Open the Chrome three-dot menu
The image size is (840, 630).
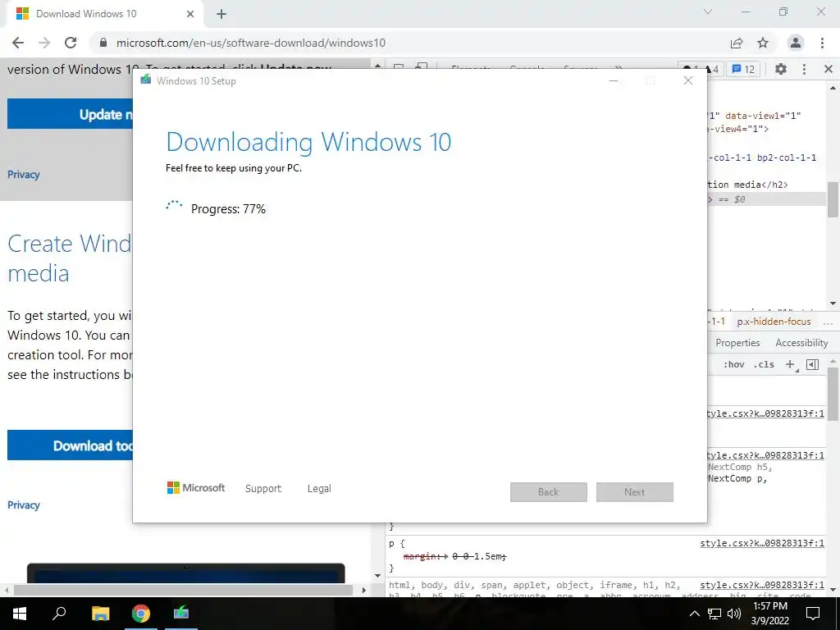pos(822,43)
